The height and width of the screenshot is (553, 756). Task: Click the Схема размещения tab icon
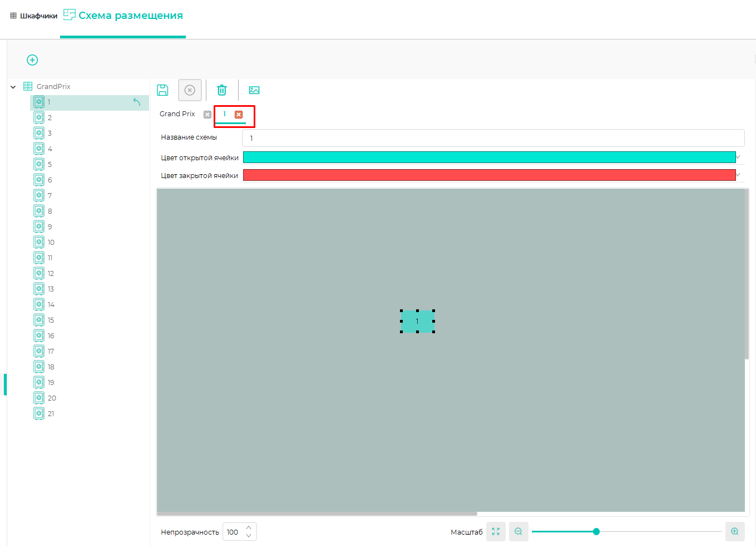pyautogui.click(x=69, y=15)
